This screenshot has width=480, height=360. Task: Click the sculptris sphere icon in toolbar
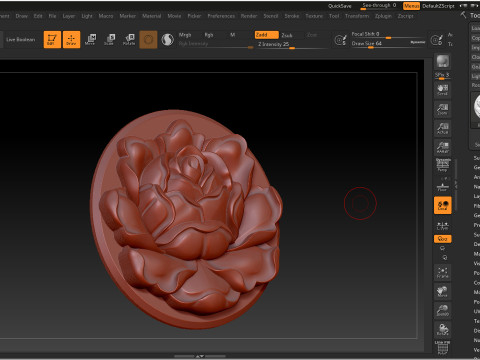pyautogui.click(x=167, y=40)
